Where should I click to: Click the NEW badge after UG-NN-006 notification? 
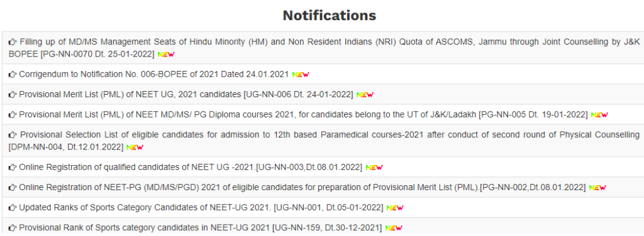[x=365, y=95]
